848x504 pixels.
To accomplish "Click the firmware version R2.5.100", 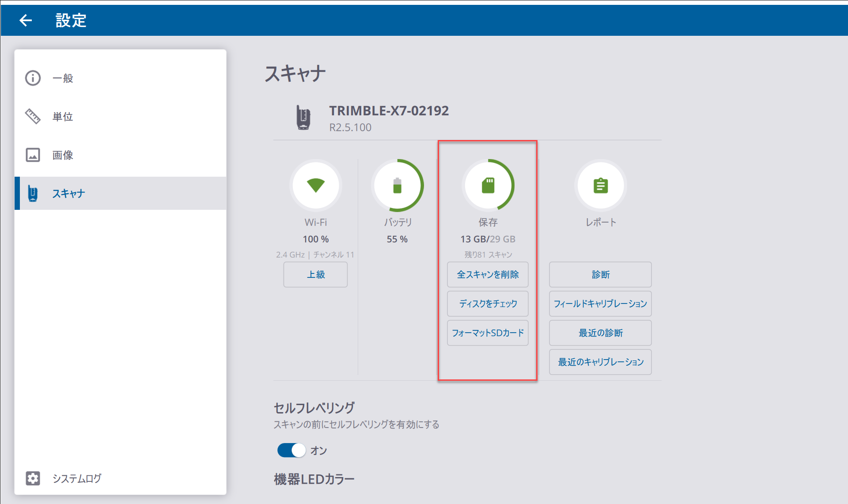I will (x=350, y=128).
